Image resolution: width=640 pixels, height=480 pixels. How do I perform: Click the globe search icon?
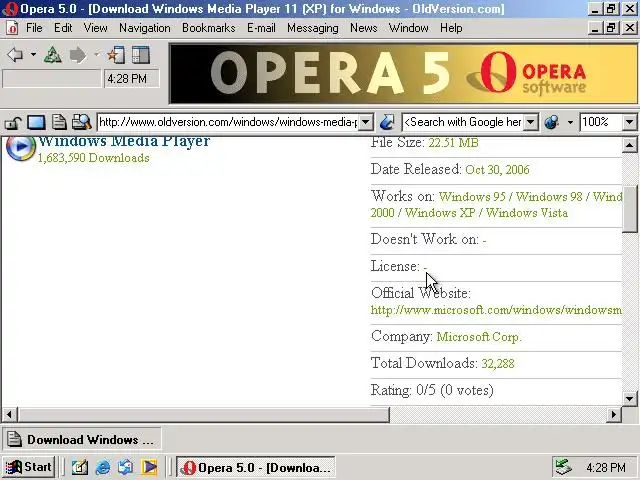tap(551, 122)
